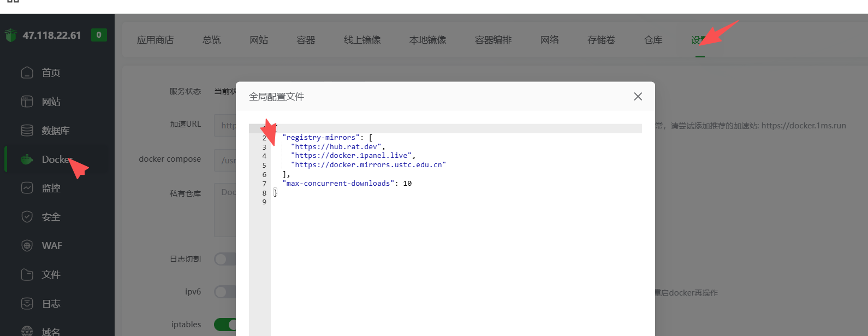This screenshot has width=868, height=336.
Task: Switch to the 容器编排 tab
Action: pyautogui.click(x=493, y=40)
